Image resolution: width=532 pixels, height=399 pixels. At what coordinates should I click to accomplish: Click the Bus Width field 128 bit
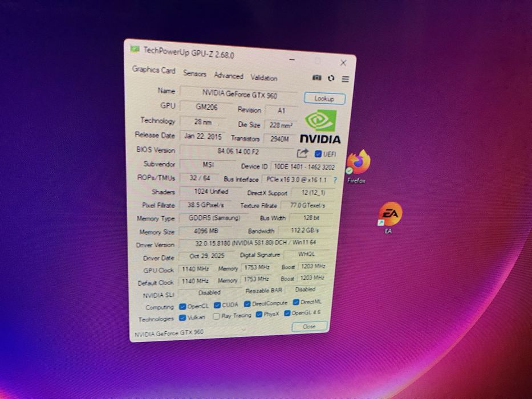tap(311, 218)
